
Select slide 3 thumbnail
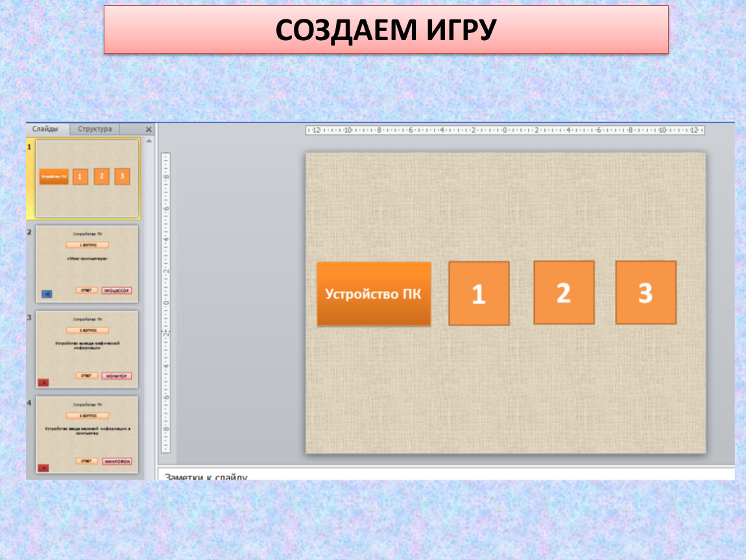click(87, 349)
